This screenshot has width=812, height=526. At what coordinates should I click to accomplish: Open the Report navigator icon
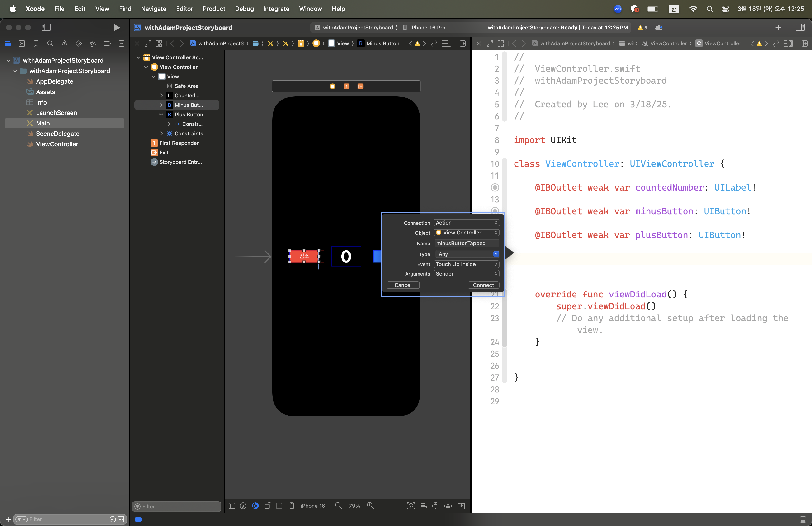(x=122, y=43)
